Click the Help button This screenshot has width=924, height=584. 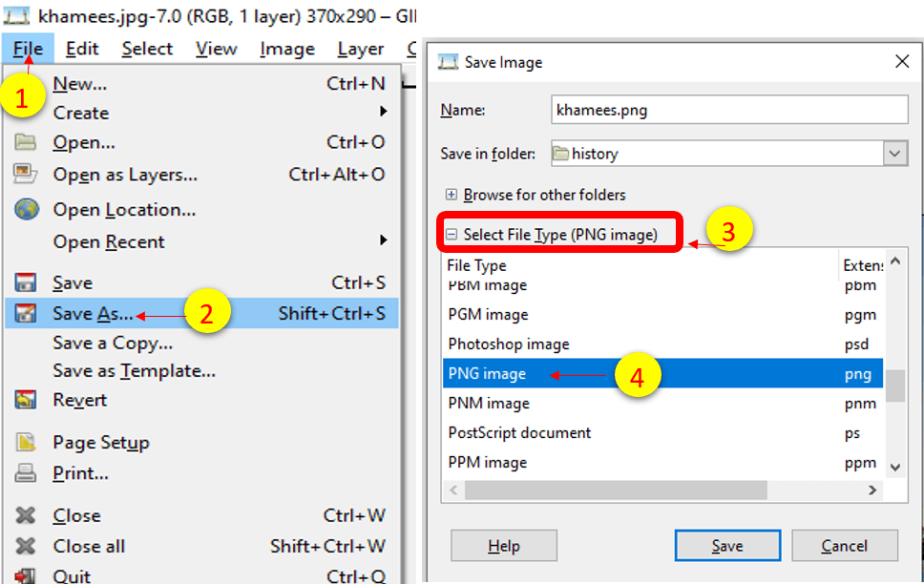pyautogui.click(x=504, y=546)
